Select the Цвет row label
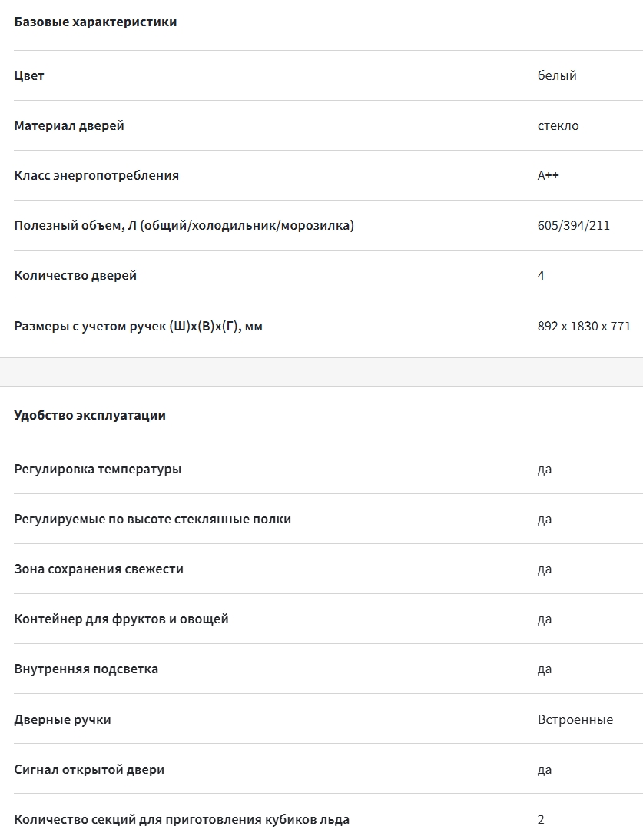Viewport: 643px width, 840px height. (29, 75)
